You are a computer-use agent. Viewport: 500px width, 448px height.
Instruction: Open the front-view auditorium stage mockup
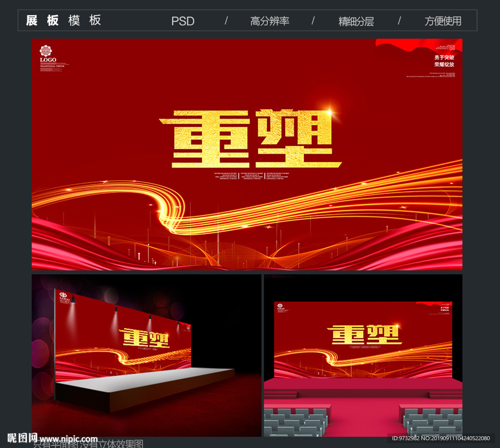tap(363, 355)
